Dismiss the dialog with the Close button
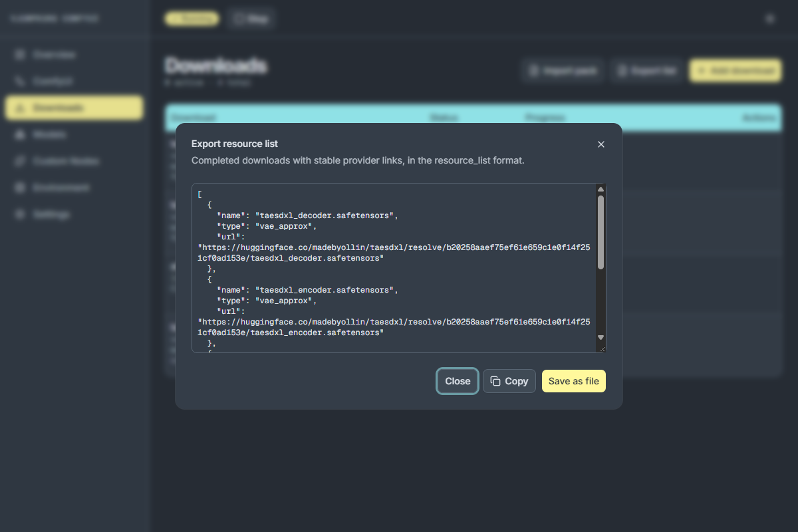798x532 pixels. click(x=458, y=381)
